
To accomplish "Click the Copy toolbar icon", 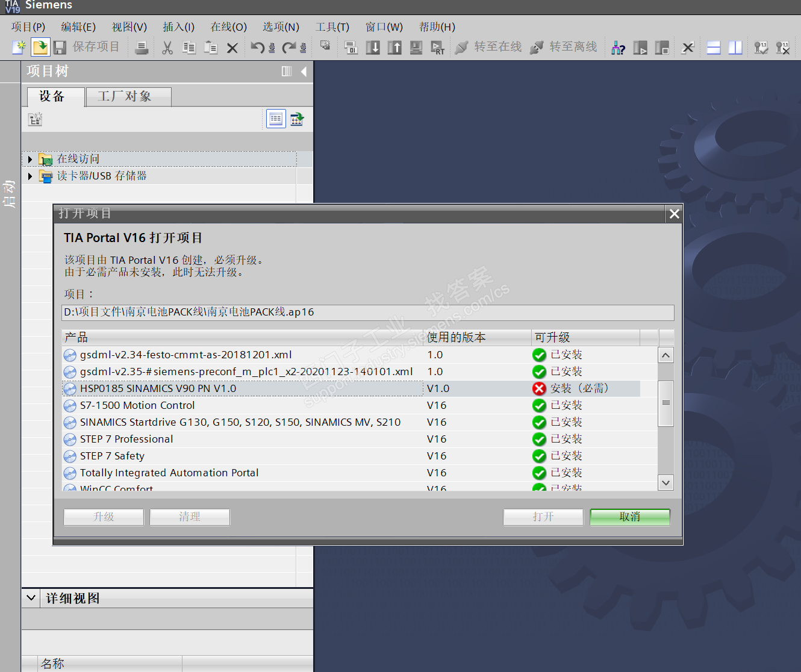I will click(189, 48).
